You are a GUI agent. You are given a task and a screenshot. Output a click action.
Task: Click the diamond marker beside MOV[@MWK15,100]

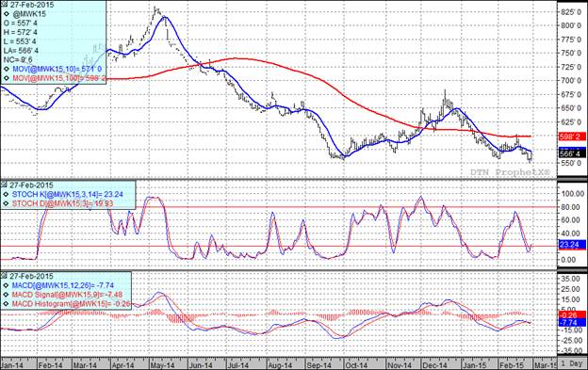tap(7, 79)
